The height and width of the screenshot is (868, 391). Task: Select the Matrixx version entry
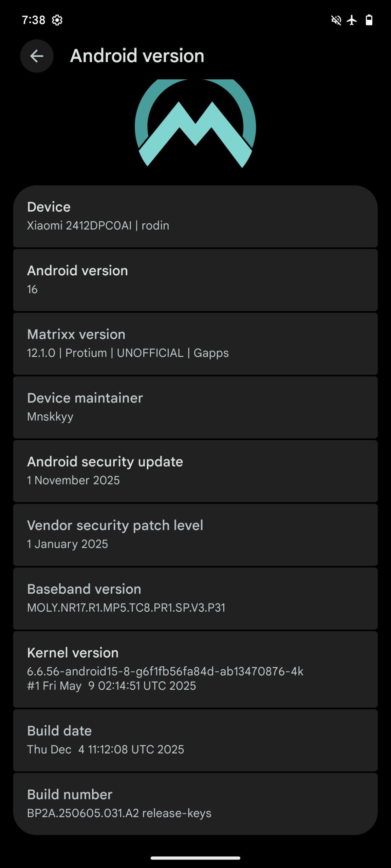(195, 343)
